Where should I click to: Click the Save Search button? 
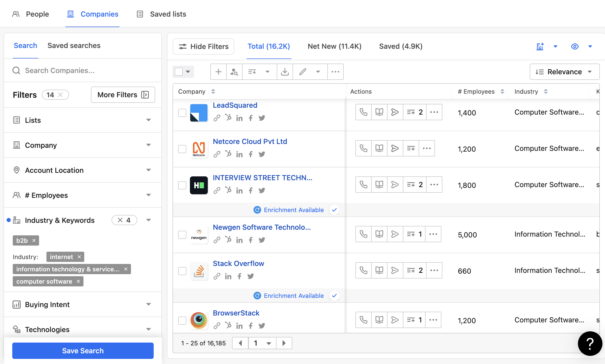pyautogui.click(x=83, y=351)
